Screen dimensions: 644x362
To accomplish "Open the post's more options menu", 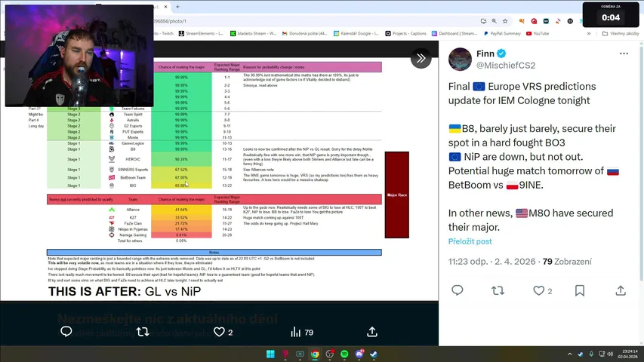I will (624, 54).
